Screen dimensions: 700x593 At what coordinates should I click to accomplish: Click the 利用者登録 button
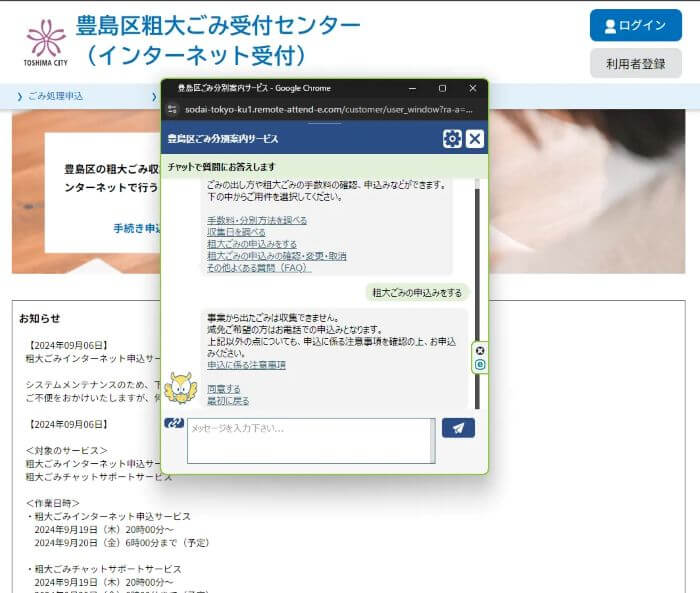(636, 64)
